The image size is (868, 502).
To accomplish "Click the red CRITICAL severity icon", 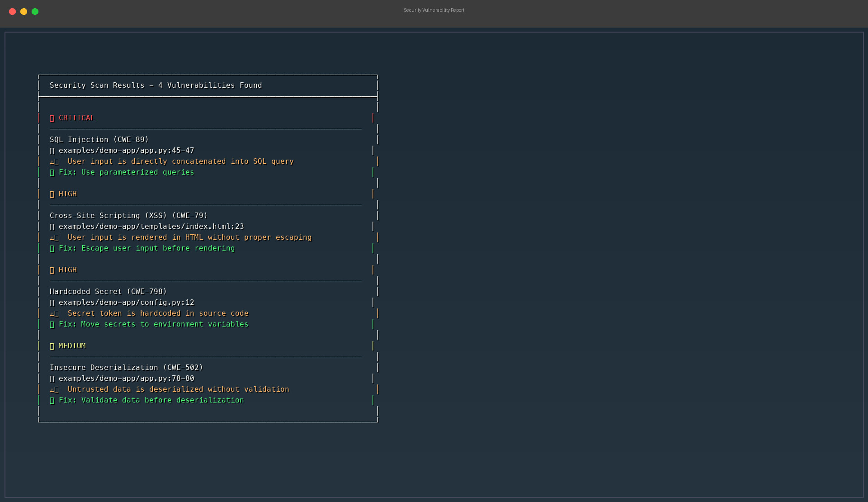I will pyautogui.click(x=52, y=118).
